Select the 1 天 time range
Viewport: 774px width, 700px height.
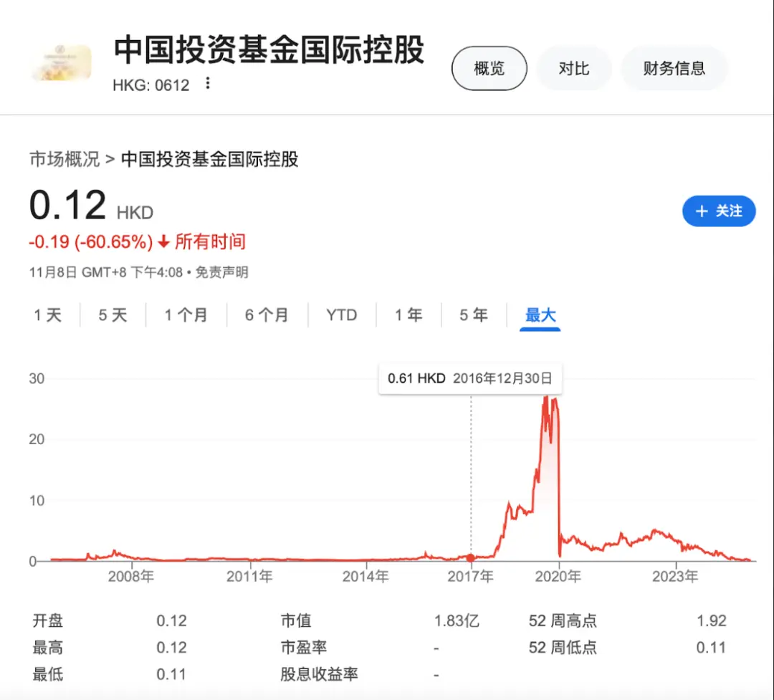click(x=48, y=315)
